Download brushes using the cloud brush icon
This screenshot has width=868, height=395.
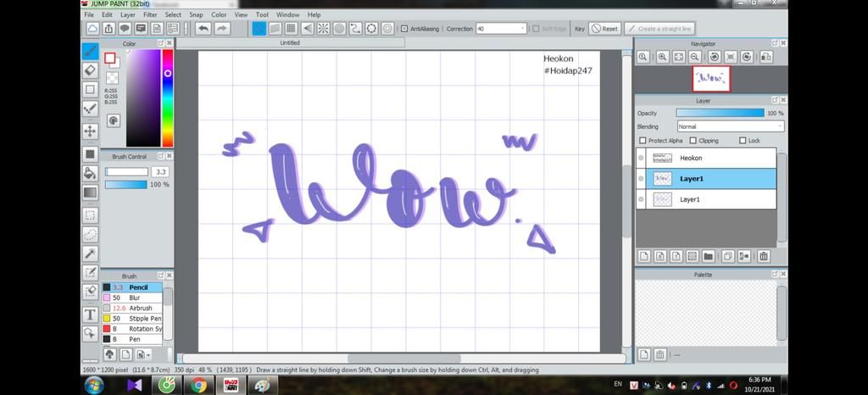(x=109, y=354)
